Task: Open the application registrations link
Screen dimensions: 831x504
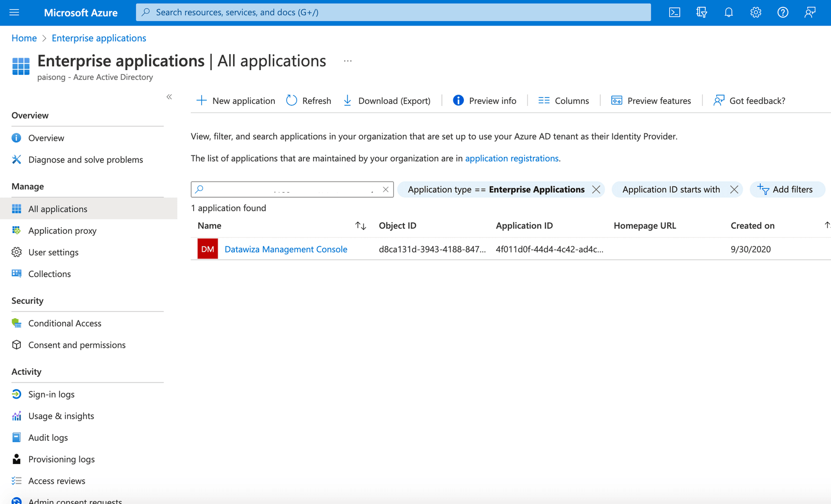Action: [512, 158]
